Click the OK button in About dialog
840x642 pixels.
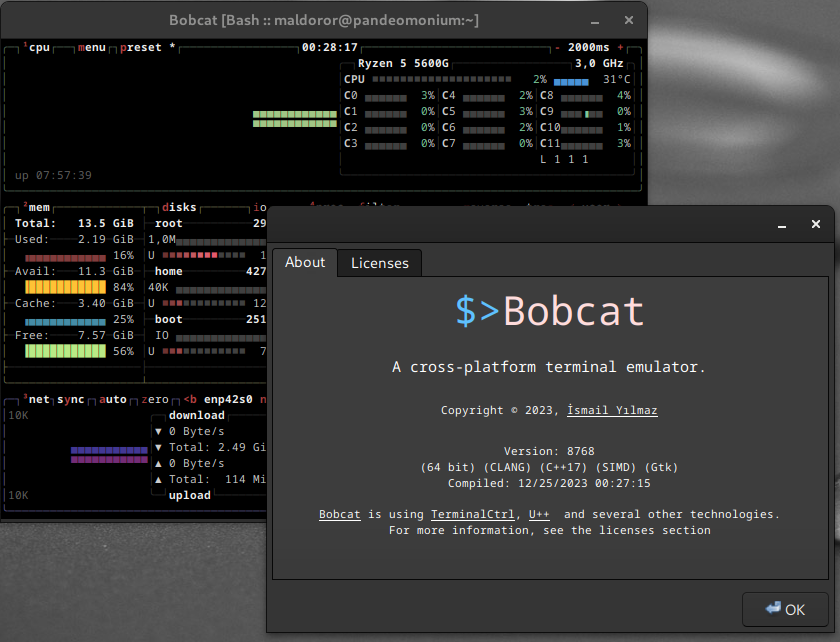785,609
